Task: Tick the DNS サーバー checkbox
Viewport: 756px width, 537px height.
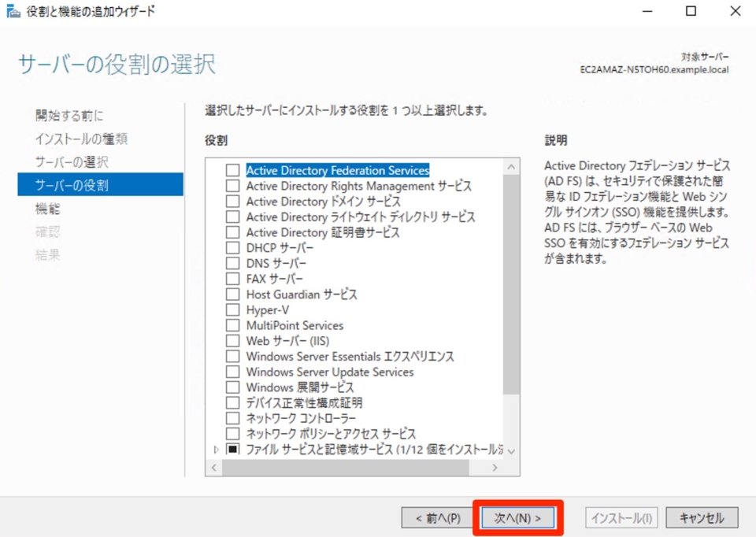Action: click(233, 263)
